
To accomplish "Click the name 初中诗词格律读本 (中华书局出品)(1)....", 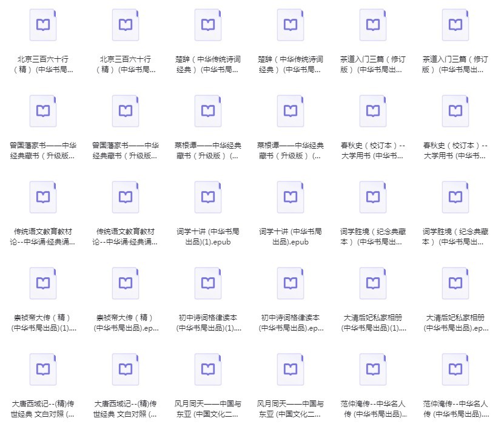I will tap(208, 323).
